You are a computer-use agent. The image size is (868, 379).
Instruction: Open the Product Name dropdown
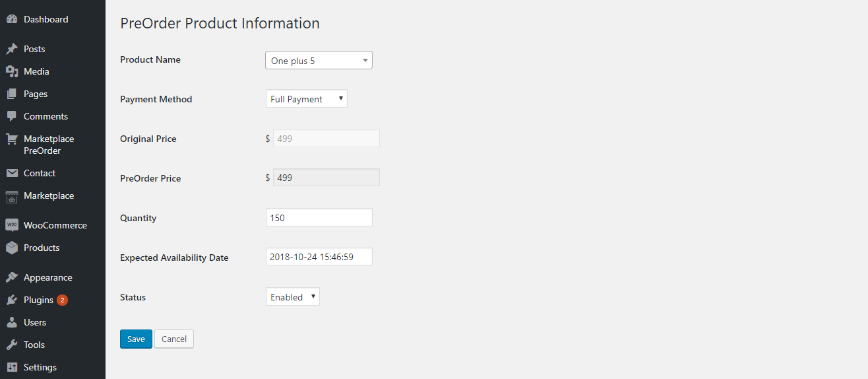pos(319,60)
